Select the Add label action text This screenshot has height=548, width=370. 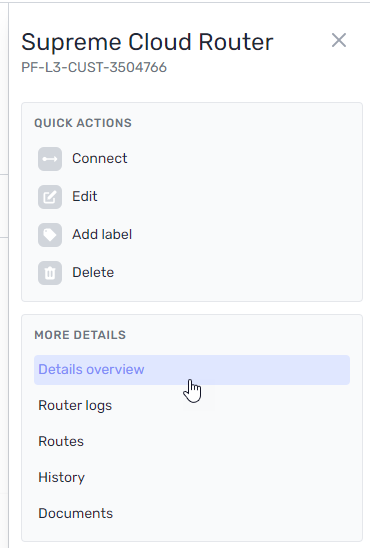pos(102,235)
